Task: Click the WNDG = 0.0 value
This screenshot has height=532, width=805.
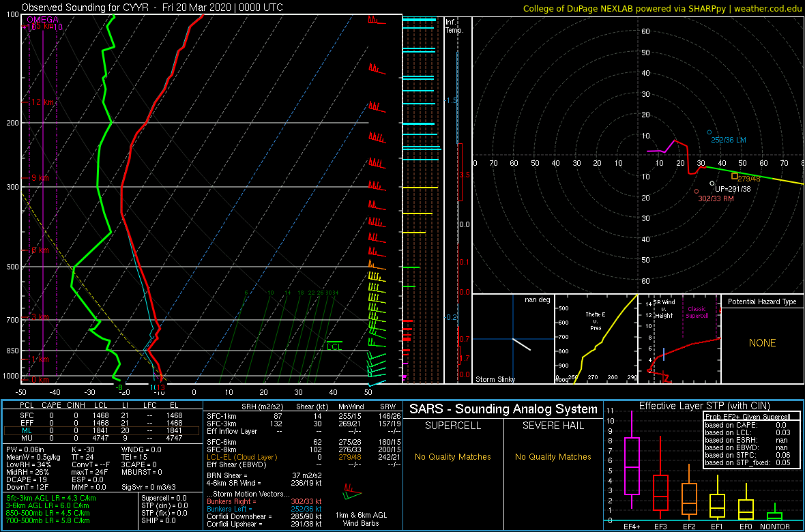Action: tap(142, 450)
